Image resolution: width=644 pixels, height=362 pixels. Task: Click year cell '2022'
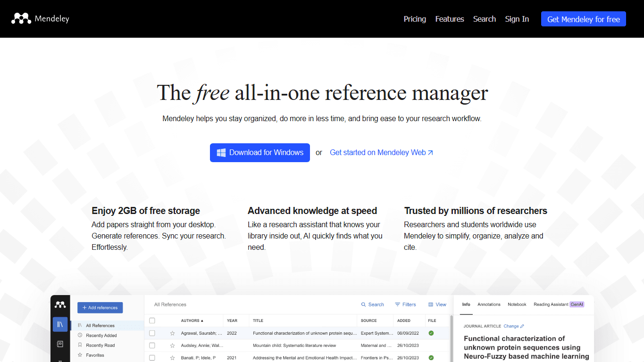[232, 333]
